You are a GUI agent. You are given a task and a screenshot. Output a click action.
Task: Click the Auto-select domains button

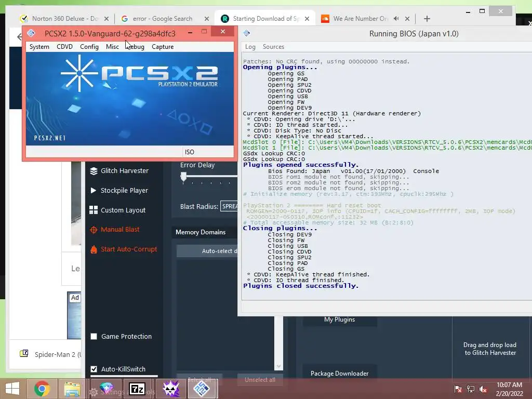coord(207,251)
